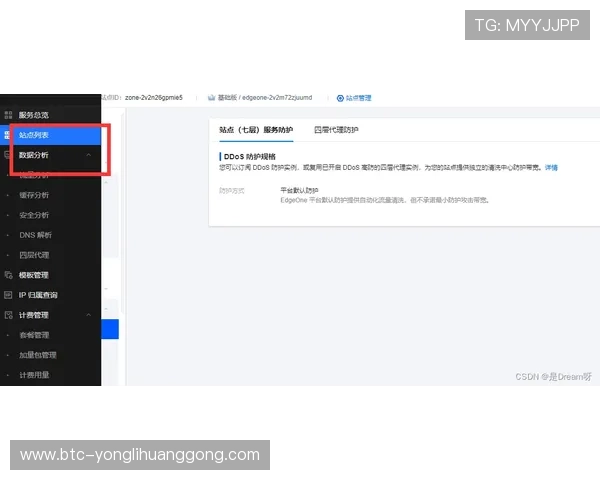The height and width of the screenshot is (480, 600).
Task: Switch to 四层代理防护 tab
Action: pos(336,130)
